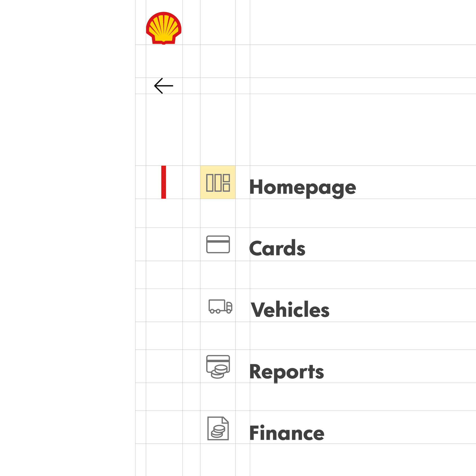Click the Vehicles truck icon
The width and height of the screenshot is (476, 476).
220,306
